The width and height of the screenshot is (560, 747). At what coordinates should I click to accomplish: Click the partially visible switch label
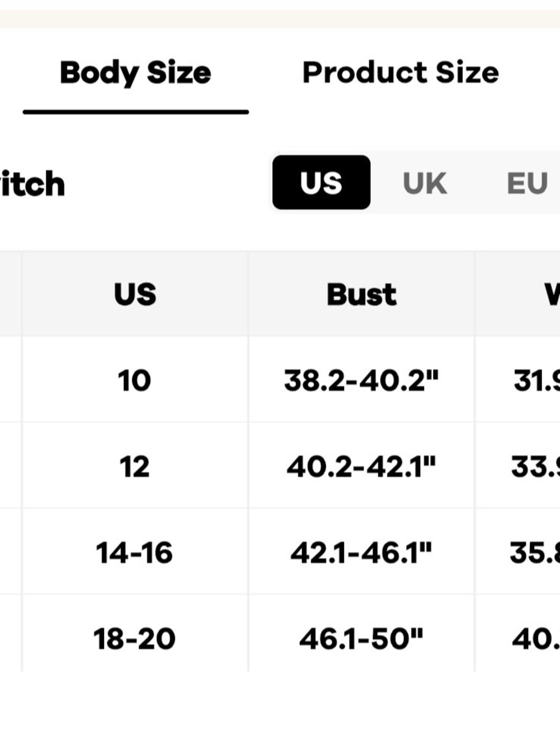tap(32, 184)
